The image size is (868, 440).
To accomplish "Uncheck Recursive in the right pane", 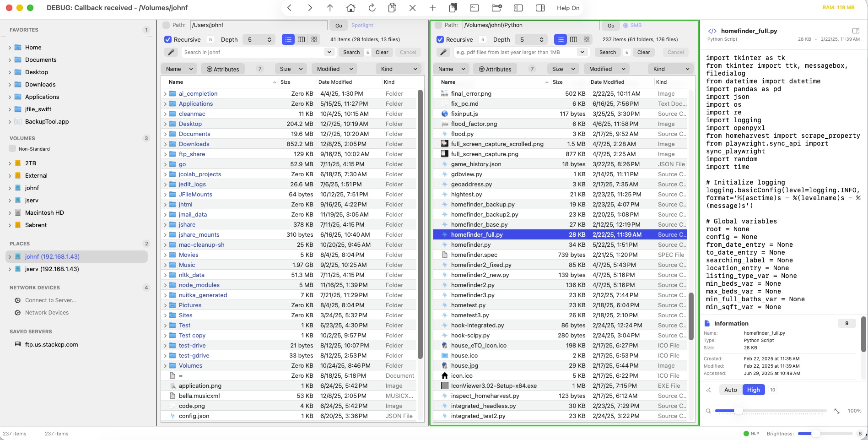I will (x=440, y=39).
